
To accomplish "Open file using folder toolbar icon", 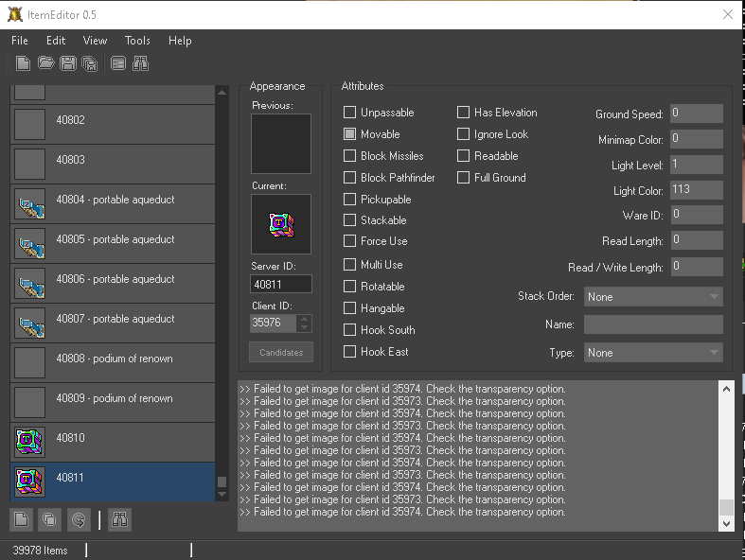I will tap(46, 63).
